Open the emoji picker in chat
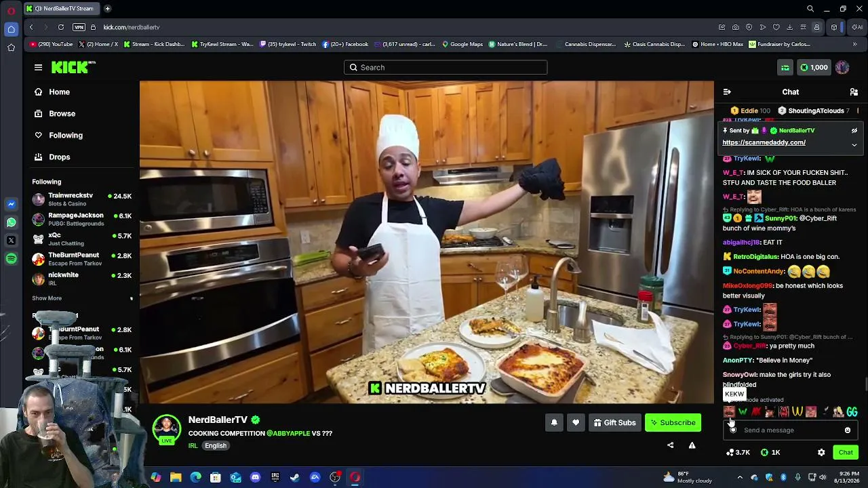The image size is (868, 488). [x=848, y=430]
